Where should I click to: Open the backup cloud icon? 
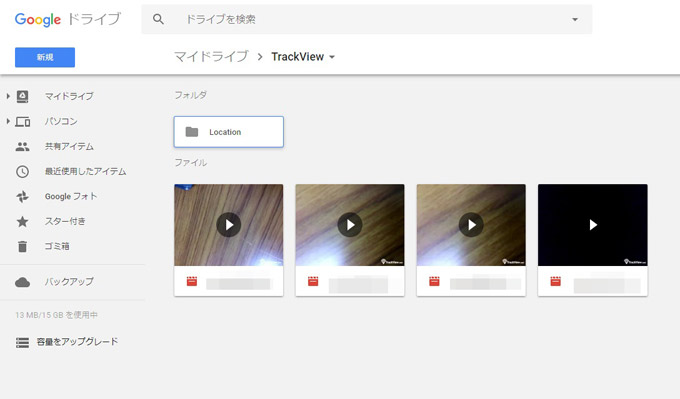click(23, 282)
